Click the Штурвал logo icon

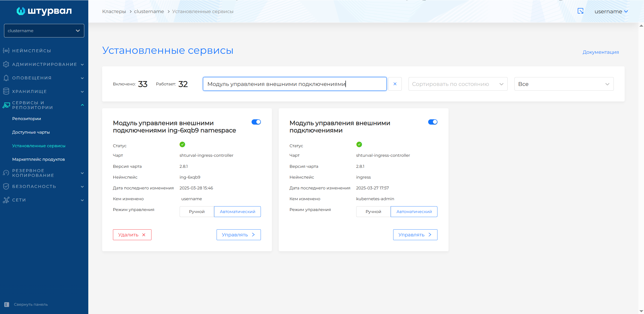click(21, 11)
